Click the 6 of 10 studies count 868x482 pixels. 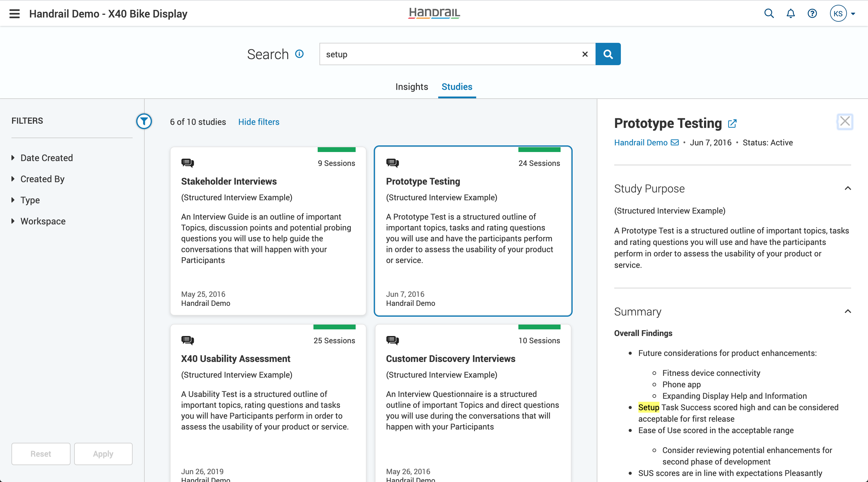pyautogui.click(x=198, y=122)
